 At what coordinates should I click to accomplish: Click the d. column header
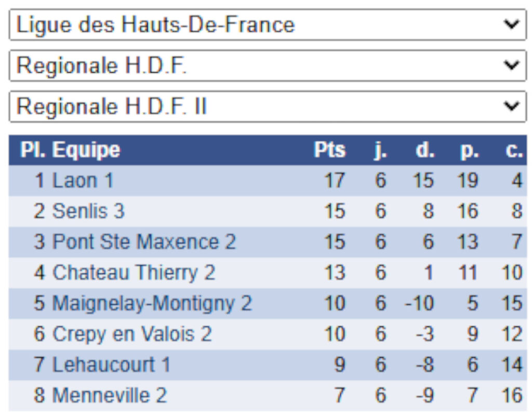point(424,150)
